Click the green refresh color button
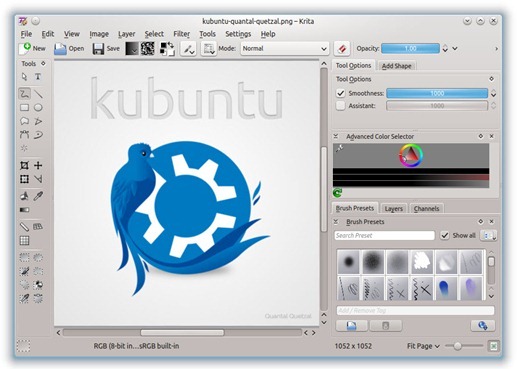Image resolution: width=524 pixels, height=369 pixels. point(338,193)
